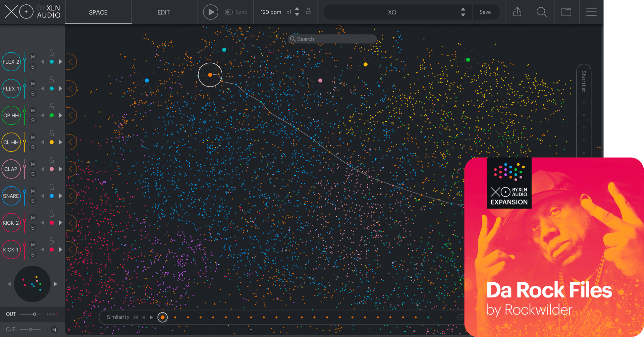Adjust the CUE volume slider
Screen dimensions: 644x337
coord(30,329)
